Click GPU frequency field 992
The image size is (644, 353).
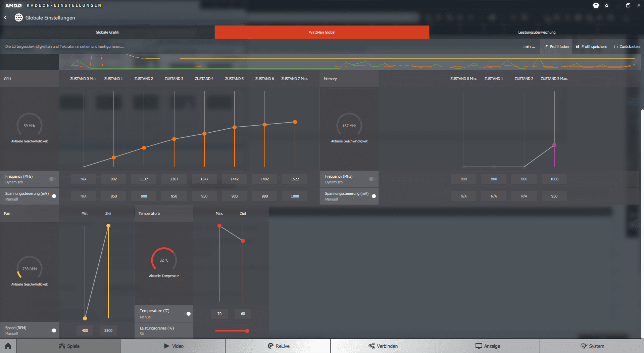(x=114, y=179)
